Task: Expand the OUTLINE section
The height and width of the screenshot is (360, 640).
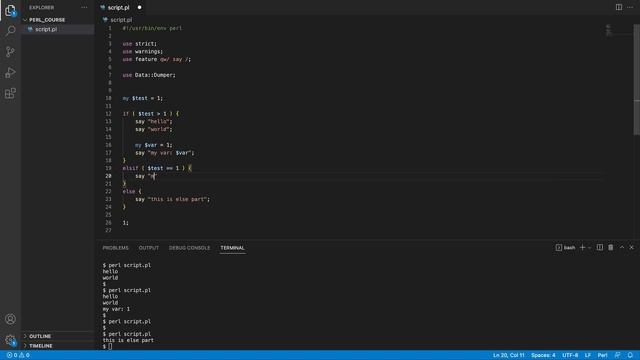Action: tap(40, 336)
